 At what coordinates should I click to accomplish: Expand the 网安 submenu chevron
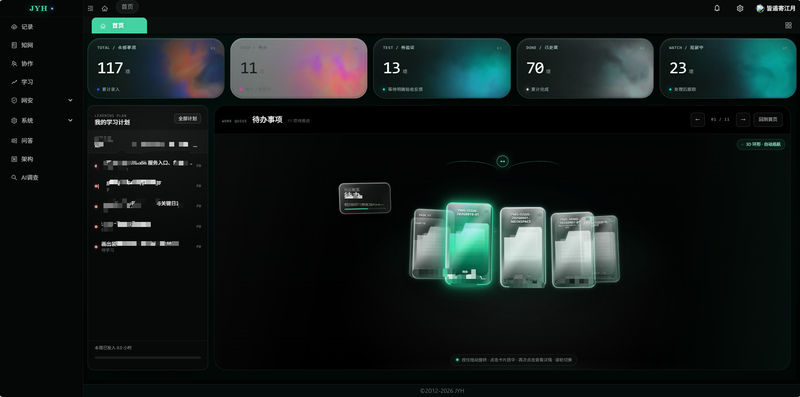coord(70,101)
